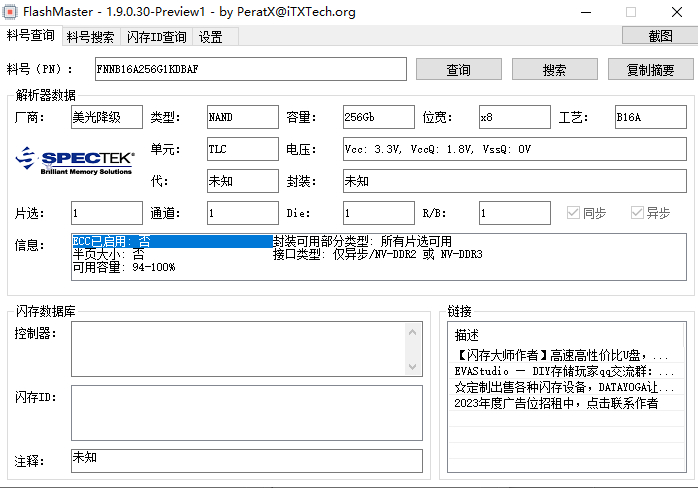This screenshot has height=488, width=698.
Task: Open the DATAYOGA定制 storage device link
Action: 564,387
